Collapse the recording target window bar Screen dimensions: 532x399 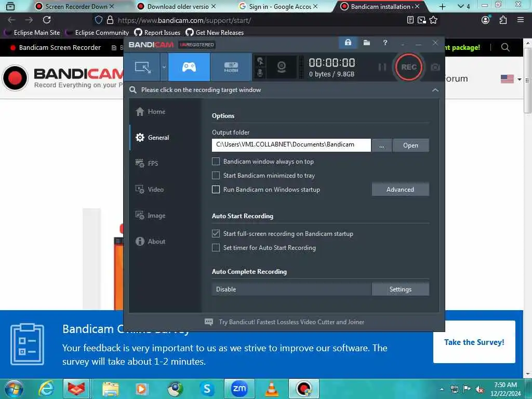(435, 90)
